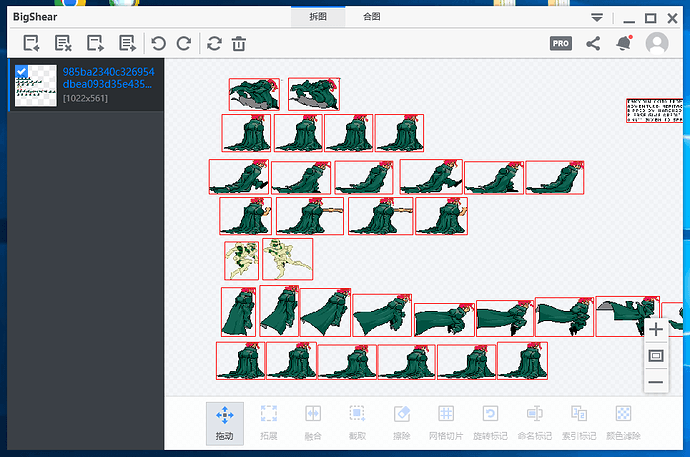690x457 pixels.
Task: Select the 擦除 eraser tool
Action: pyautogui.click(x=401, y=423)
